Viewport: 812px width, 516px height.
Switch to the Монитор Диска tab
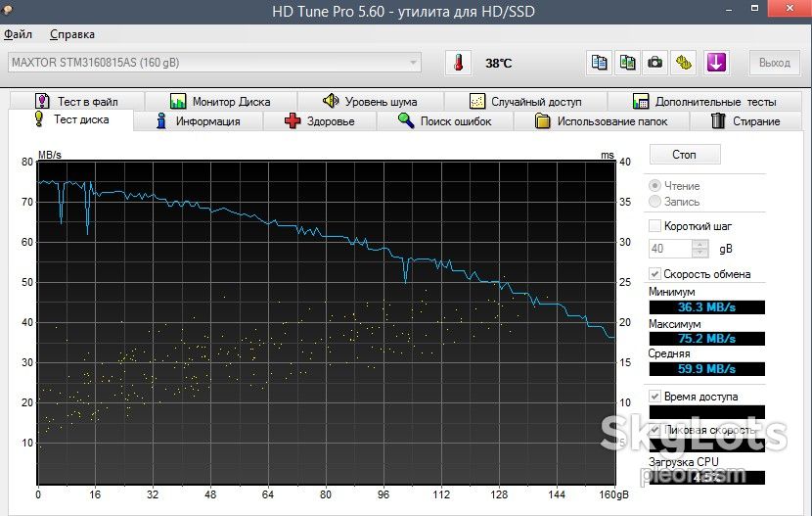[x=220, y=101]
